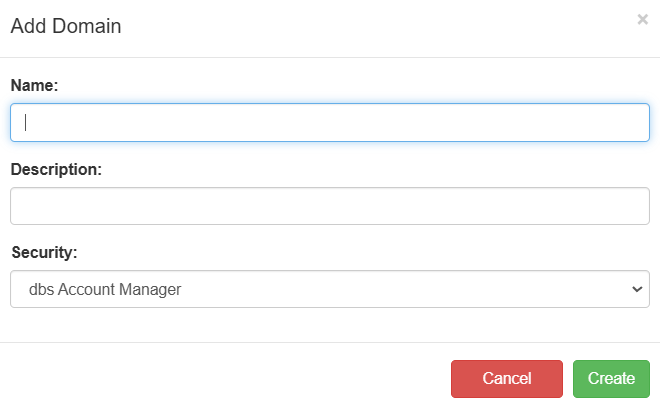The image size is (660, 409).
Task: Hit the small gray X in the header
Action: (642, 19)
